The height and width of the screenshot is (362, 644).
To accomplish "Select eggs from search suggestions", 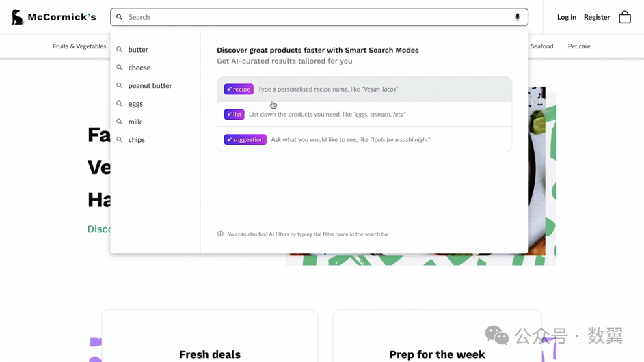I will point(135,104).
